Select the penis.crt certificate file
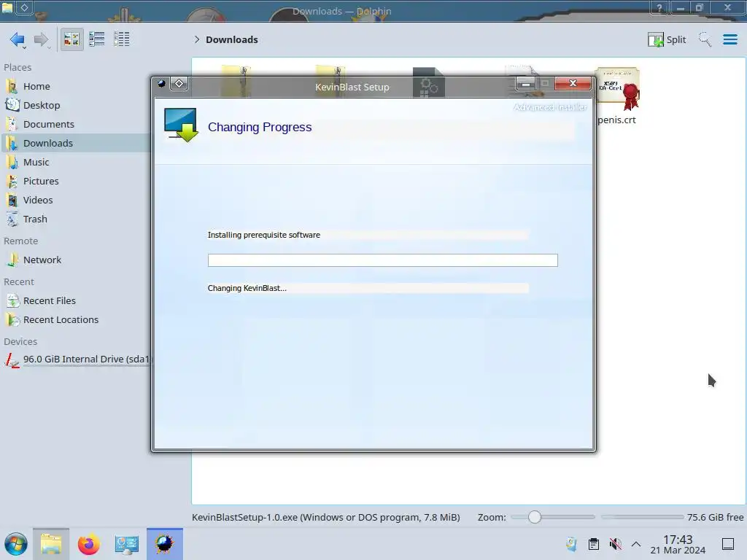The image size is (747, 560). coord(618,96)
